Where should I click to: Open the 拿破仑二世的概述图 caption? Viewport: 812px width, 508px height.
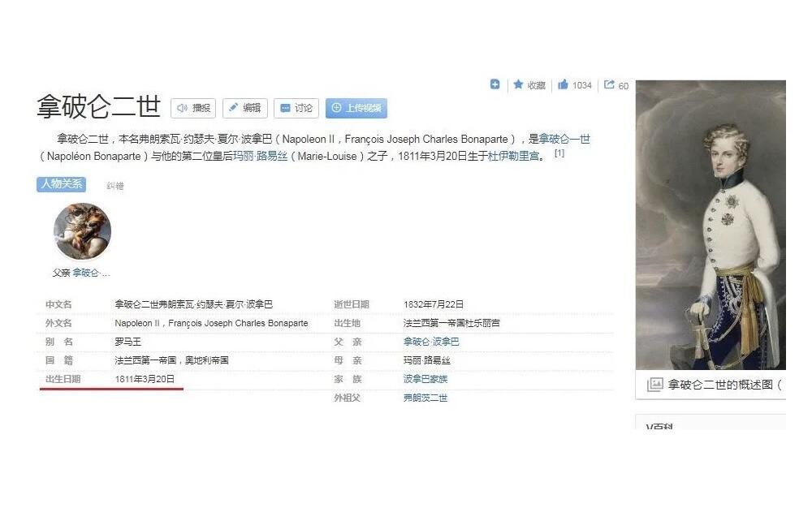pyautogui.click(x=724, y=385)
